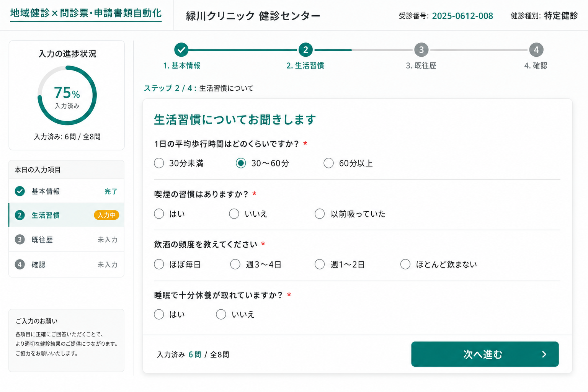Select 週3〜4日 for drinking frequency
The width and height of the screenshot is (588, 392).
point(235,264)
